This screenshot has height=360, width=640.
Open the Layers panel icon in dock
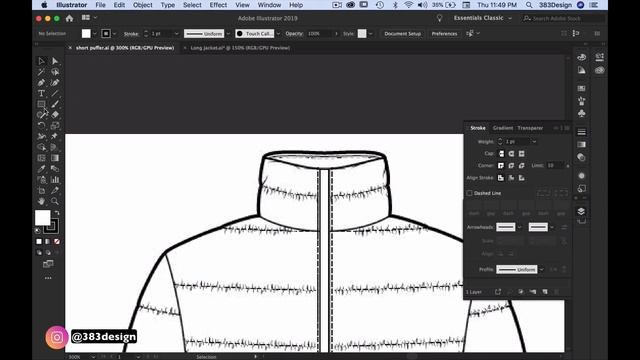(x=581, y=211)
